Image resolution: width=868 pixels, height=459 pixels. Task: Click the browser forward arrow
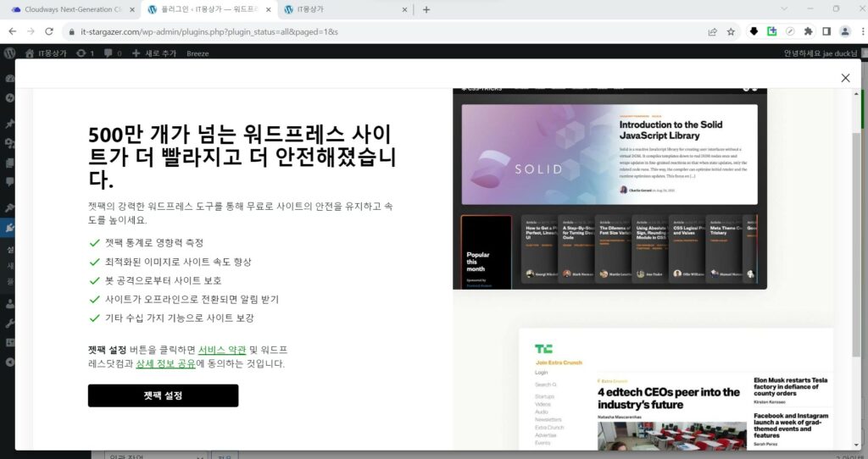pos(31,31)
